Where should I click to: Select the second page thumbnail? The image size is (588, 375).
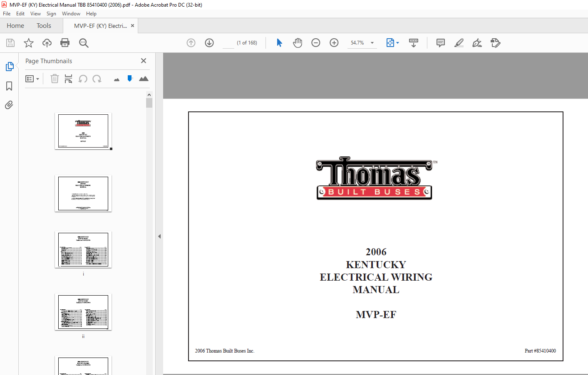[x=83, y=193]
